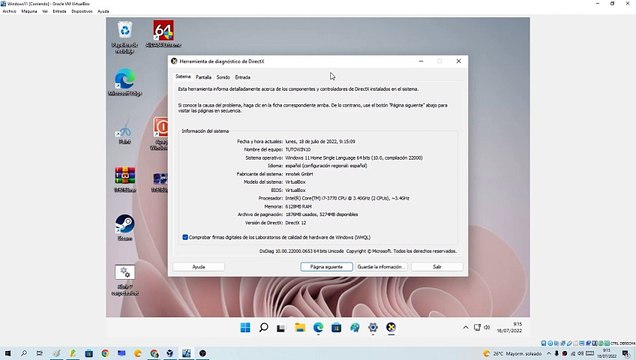636x360 pixels.
Task: Select the paging file value 1876MB usados
Action: tap(322, 214)
